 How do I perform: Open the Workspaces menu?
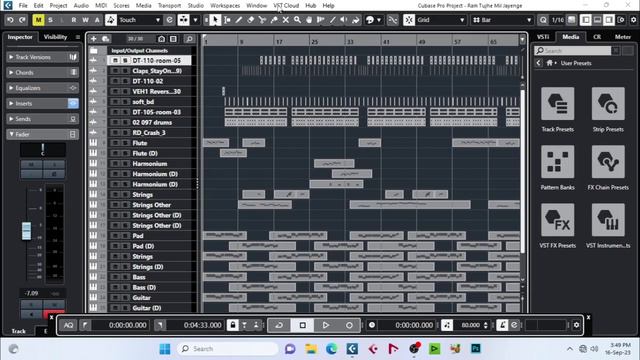point(225,6)
